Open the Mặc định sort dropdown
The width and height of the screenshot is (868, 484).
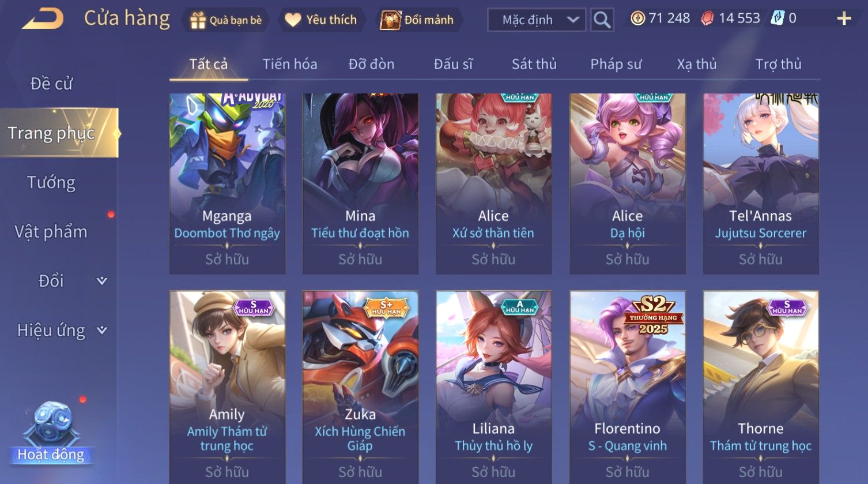537,20
